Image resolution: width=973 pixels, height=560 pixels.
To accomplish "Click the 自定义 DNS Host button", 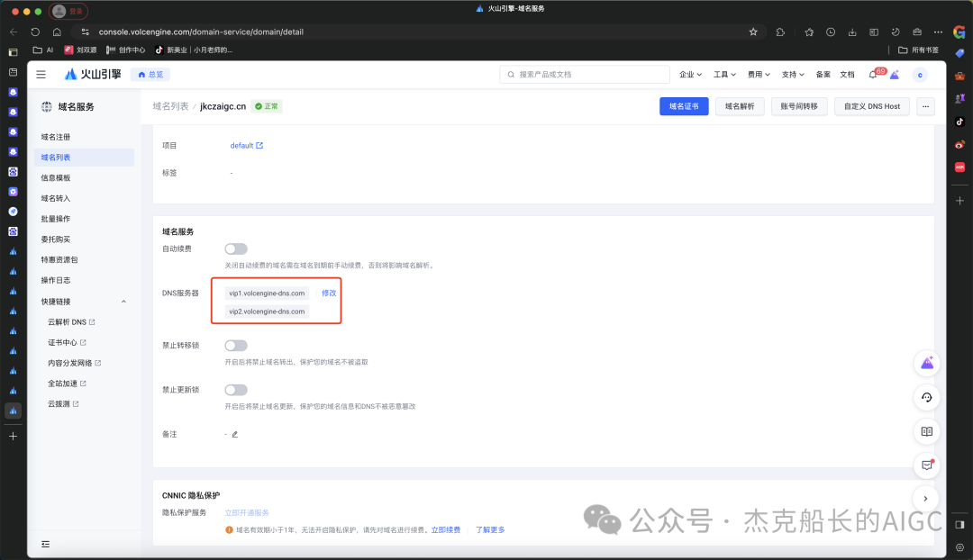I will click(872, 106).
